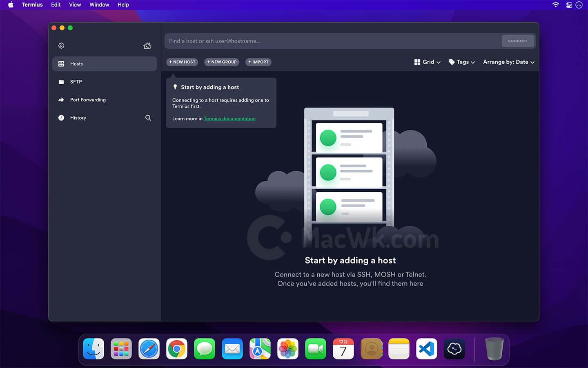Expand the Tags dropdown

tap(462, 62)
